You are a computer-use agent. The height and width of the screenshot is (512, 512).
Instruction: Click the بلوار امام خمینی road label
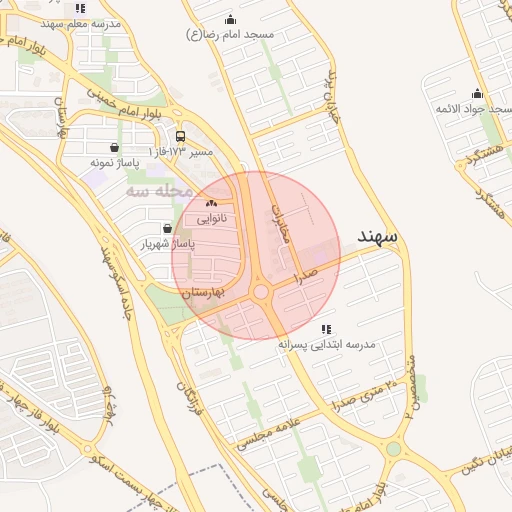124,104
